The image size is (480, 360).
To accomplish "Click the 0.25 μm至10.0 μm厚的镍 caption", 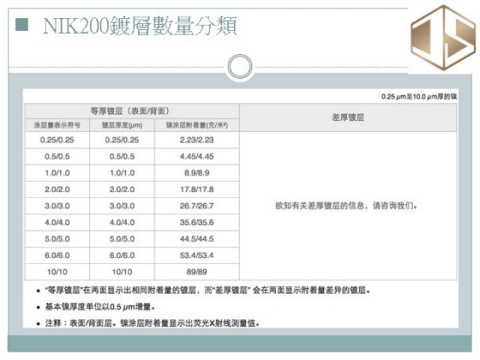I will click(x=419, y=97).
